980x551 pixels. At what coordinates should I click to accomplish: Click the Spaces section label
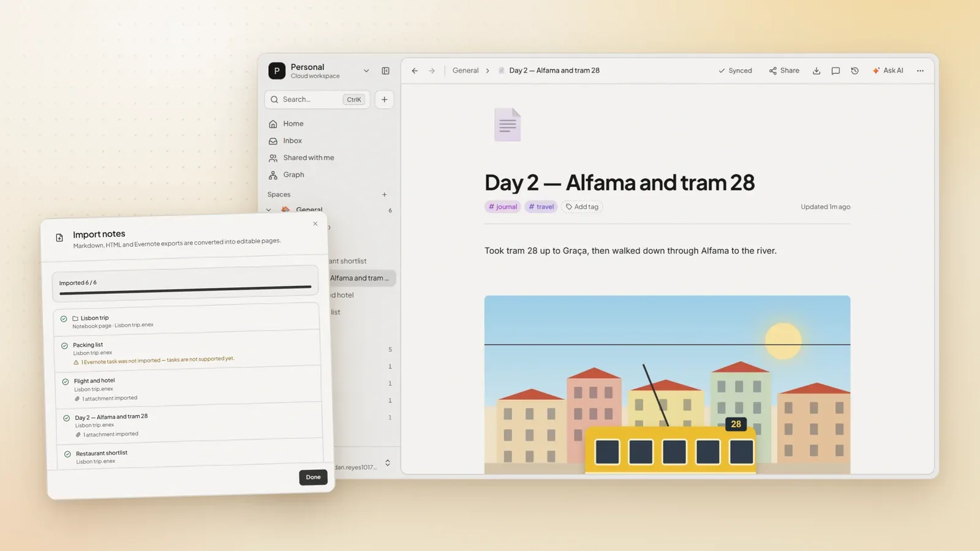279,195
